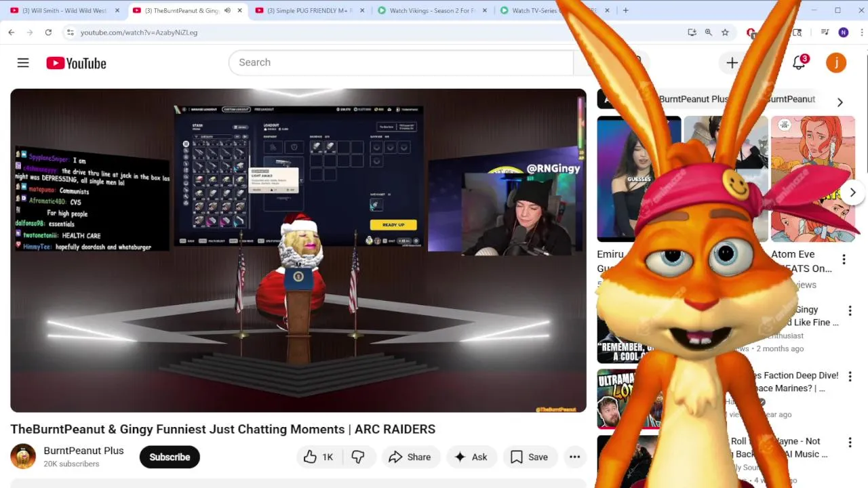This screenshot has width=868, height=488.
Task: Advance the shorts shelf with next arrow
Action: (x=852, y=192)
